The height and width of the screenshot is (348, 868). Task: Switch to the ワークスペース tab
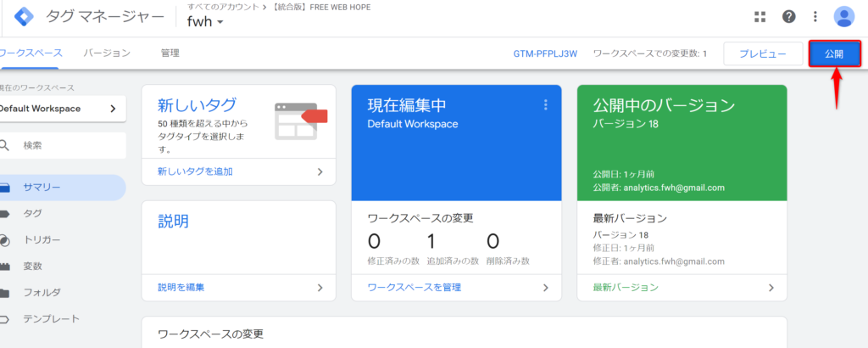tap(31, 53)
